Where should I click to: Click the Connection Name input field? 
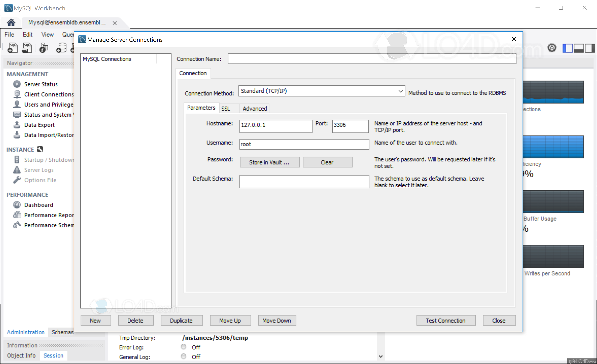click(x=372, y=59)
